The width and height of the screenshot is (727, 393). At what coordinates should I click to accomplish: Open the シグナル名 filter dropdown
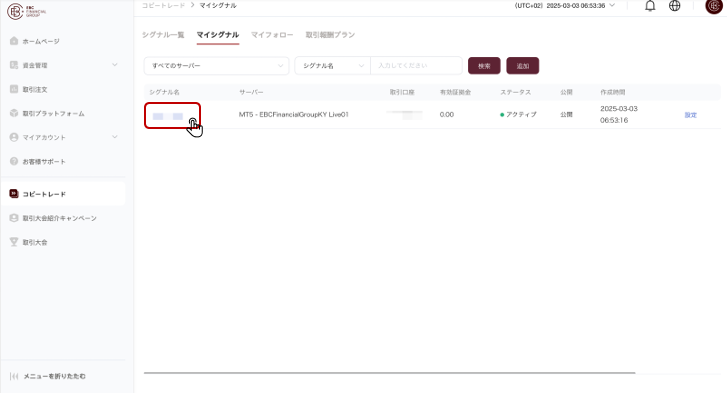(x=333, y=66)
